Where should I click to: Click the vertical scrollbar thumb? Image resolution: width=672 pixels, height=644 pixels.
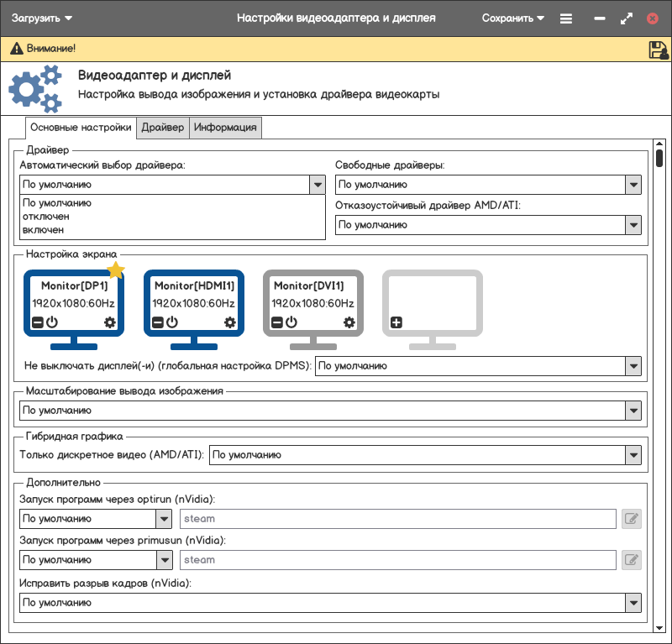pyautogui.click(x=659, y=158)
